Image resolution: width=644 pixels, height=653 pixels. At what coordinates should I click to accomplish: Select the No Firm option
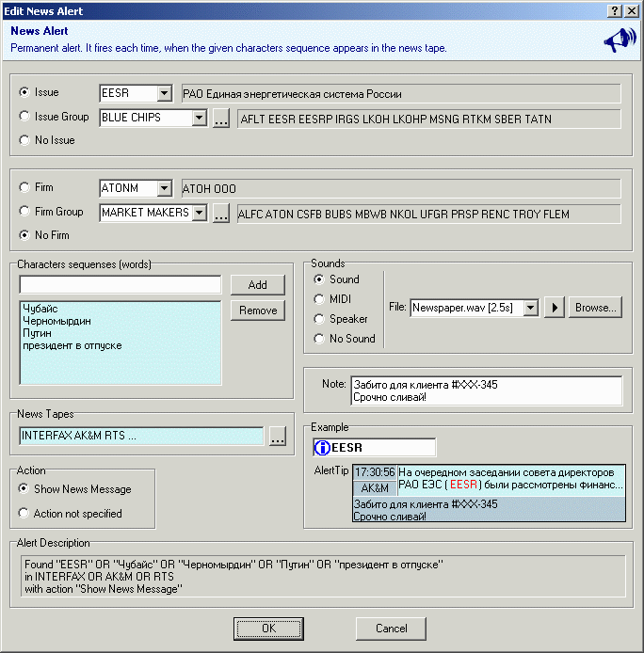coord(24,235)
